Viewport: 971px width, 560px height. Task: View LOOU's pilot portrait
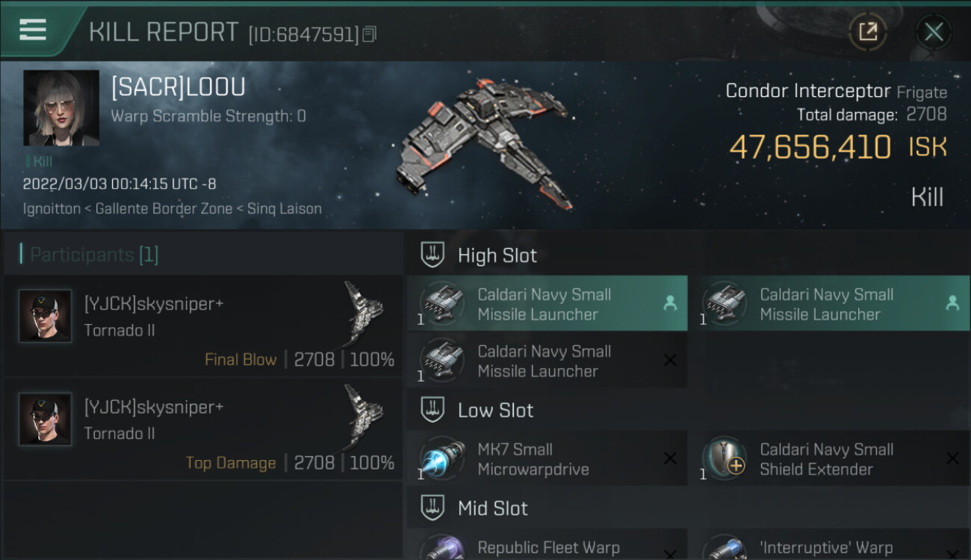click(61, 108)
